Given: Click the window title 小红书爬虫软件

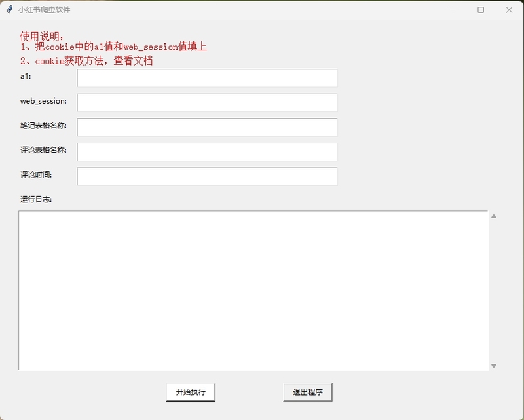Looking at the screenshot, I should 45,10.
